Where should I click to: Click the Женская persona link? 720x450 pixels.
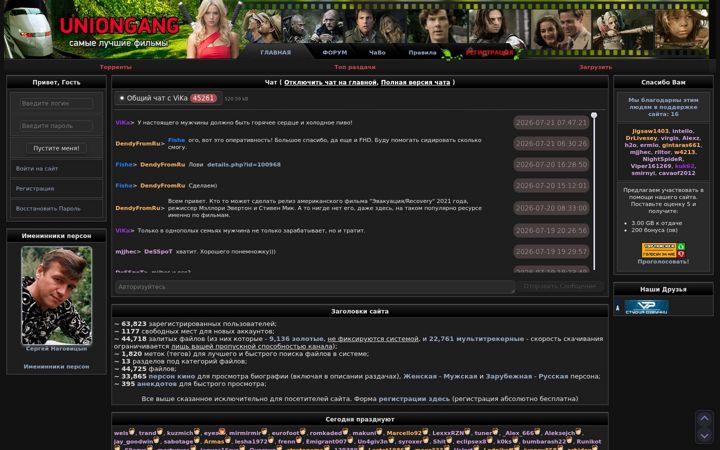[420, 376]
